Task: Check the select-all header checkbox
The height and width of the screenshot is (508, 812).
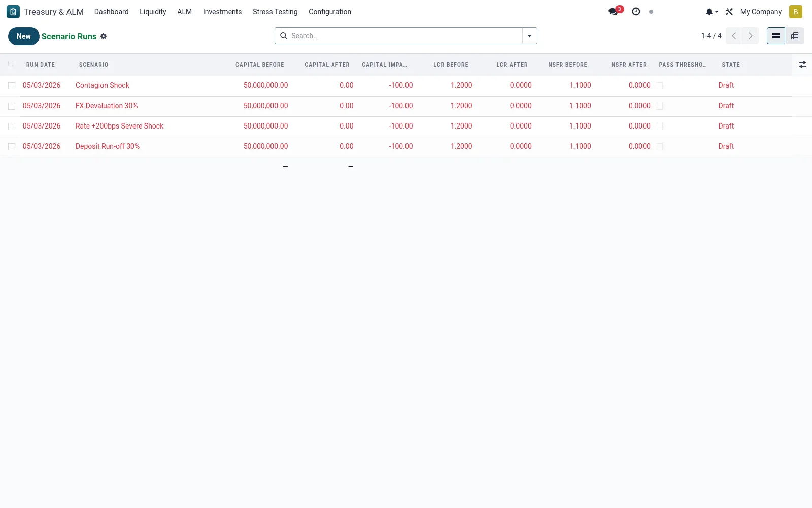Action: 11,63
